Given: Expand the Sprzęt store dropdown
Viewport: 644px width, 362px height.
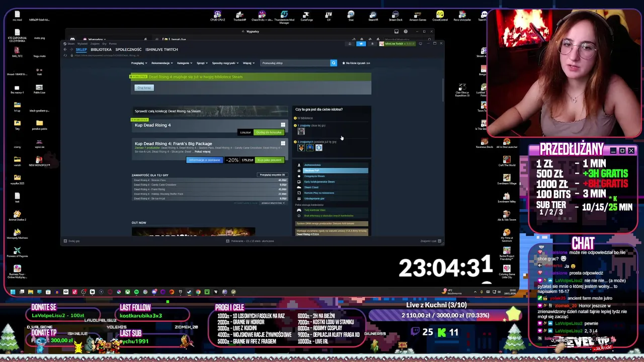Looking at the screenshot, I should click(x=202, y=63).
